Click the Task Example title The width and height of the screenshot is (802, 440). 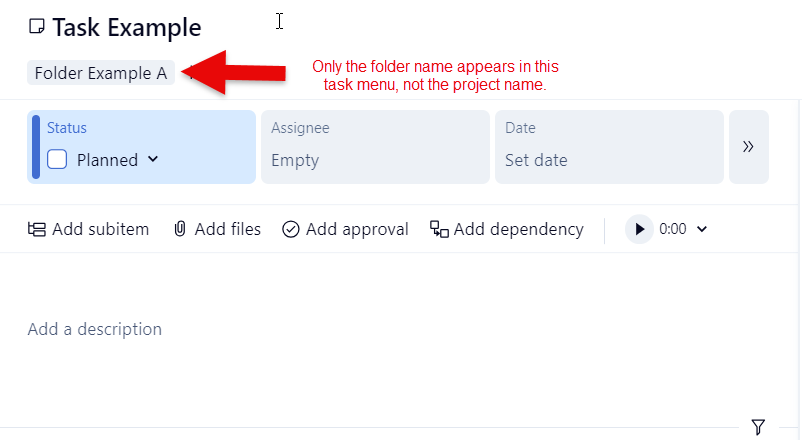point(126,27)
